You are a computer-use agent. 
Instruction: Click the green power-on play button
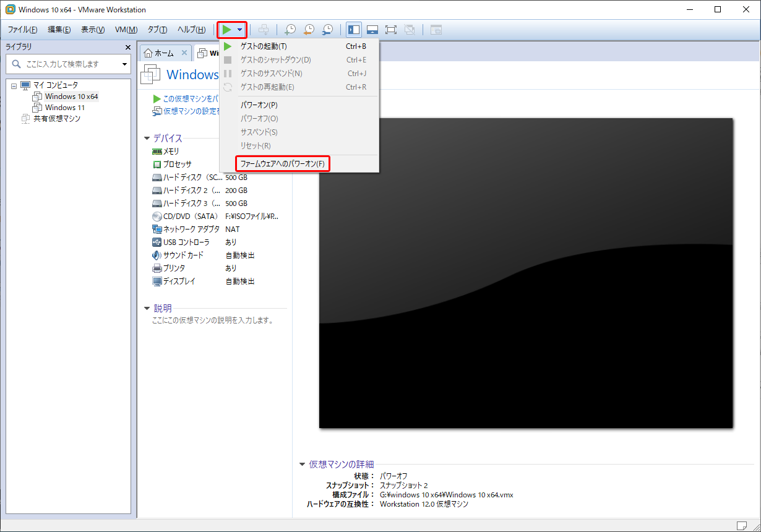(227, 30)
